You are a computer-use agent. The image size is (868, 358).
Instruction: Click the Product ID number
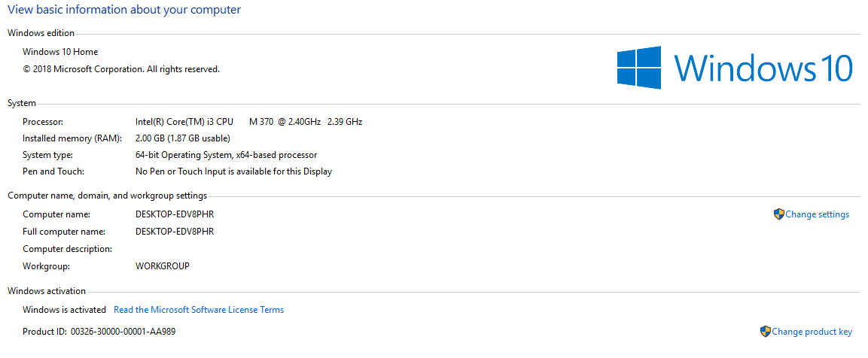(x=123, y=332)
